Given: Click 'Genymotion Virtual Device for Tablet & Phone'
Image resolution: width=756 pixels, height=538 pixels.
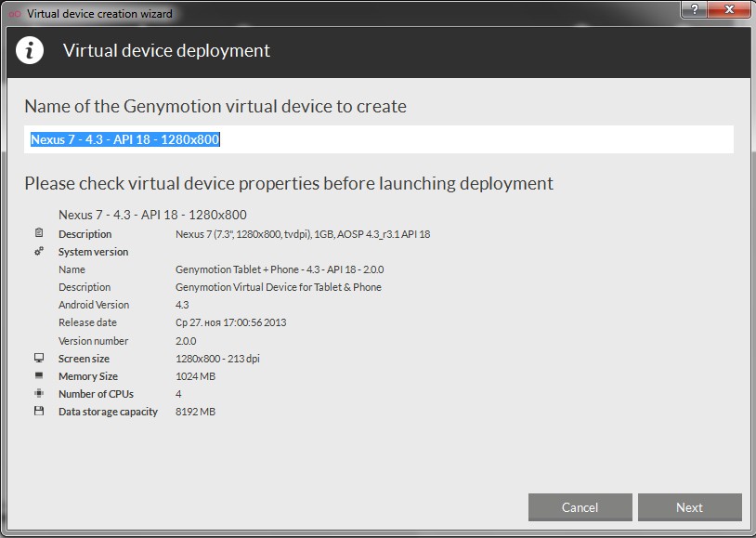Looking at the screenshot, I should point(279,287).
